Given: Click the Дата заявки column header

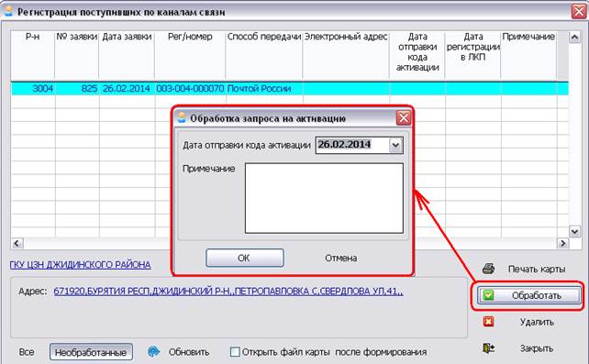Looking at the screenshot, I should tap(127, 56).
